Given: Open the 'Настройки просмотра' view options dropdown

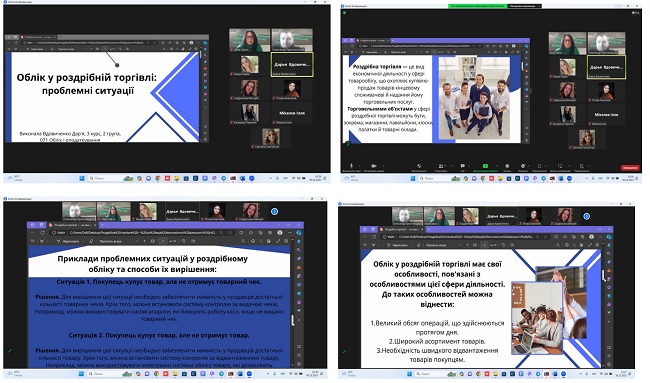Looking at the screenshot, I should (524, 6).
